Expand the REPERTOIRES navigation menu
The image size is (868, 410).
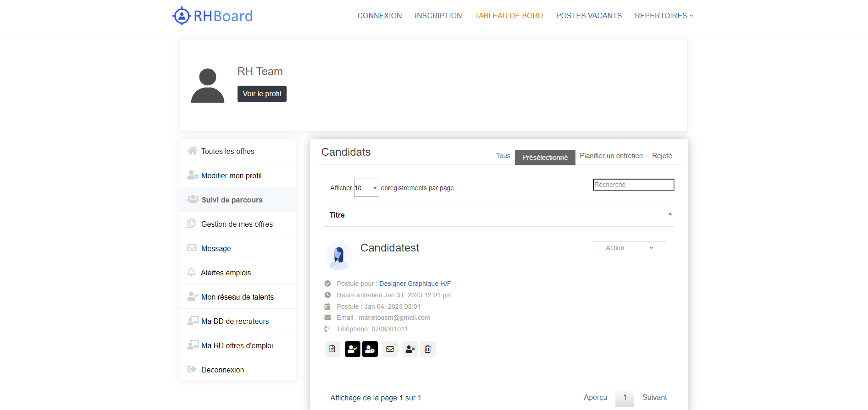point(663,16)
